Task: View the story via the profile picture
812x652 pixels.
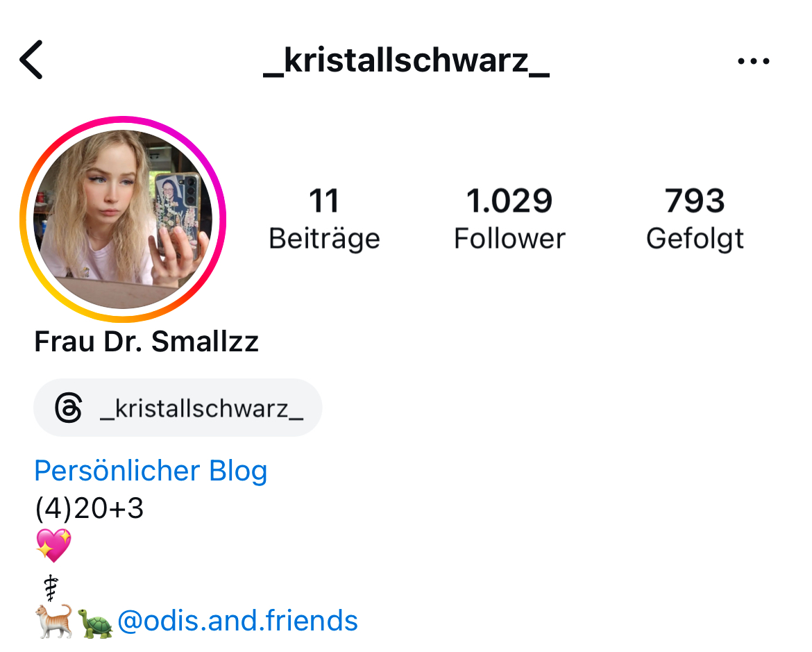Action: [123, 219]
